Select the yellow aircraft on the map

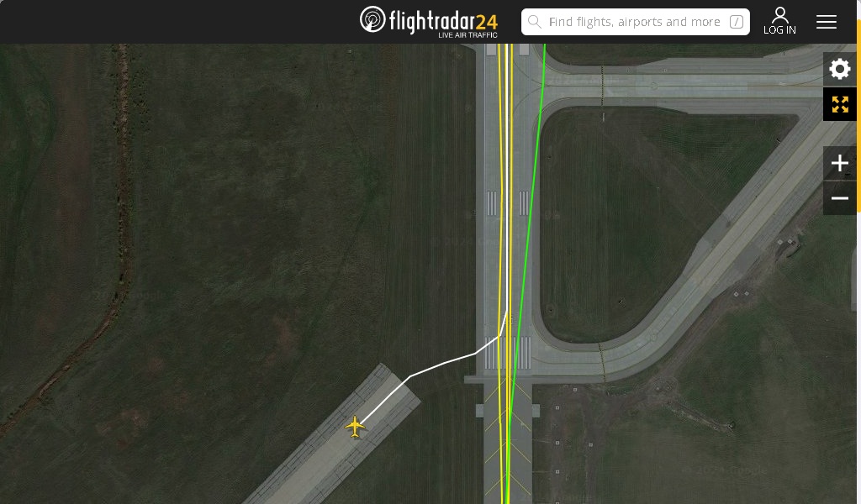pos(356,426)
